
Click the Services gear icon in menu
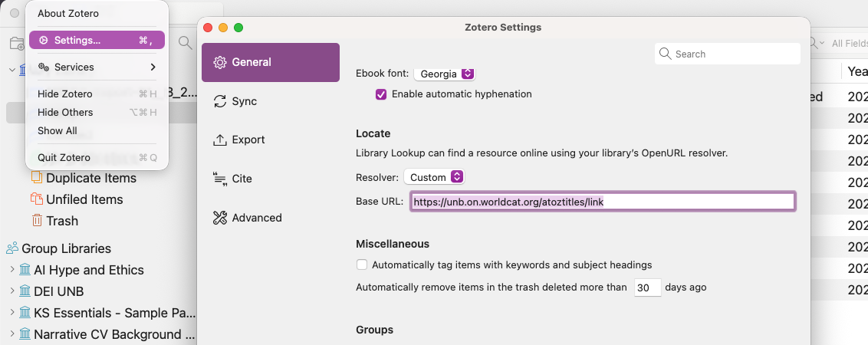click(x=44, y=67)
